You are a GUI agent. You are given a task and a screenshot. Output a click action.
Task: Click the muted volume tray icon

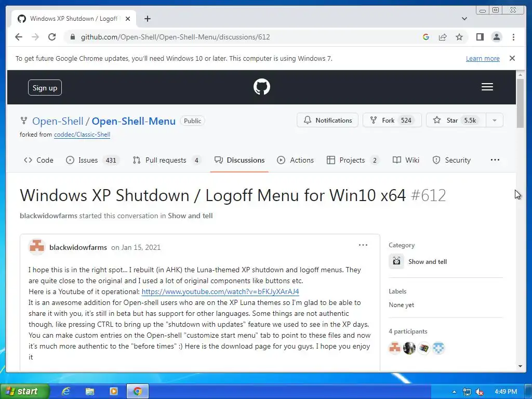[480, 392]
